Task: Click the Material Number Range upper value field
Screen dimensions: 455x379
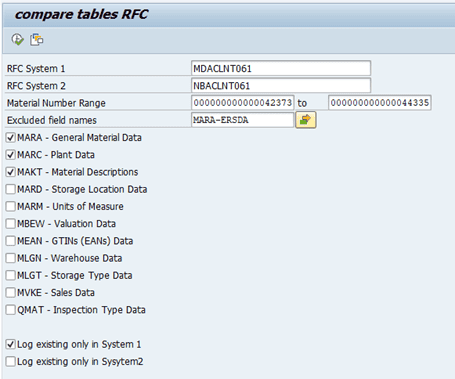Action: tap(380, 103)
